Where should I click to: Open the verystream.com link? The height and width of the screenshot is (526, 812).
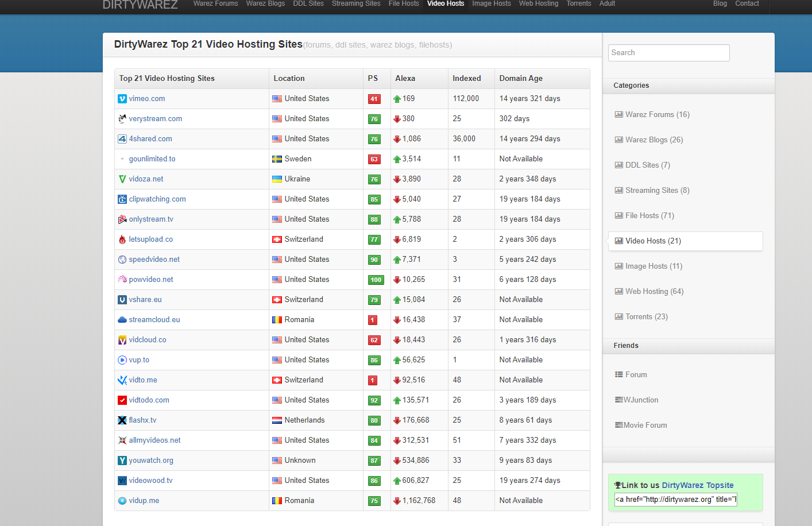pos(155,119)
